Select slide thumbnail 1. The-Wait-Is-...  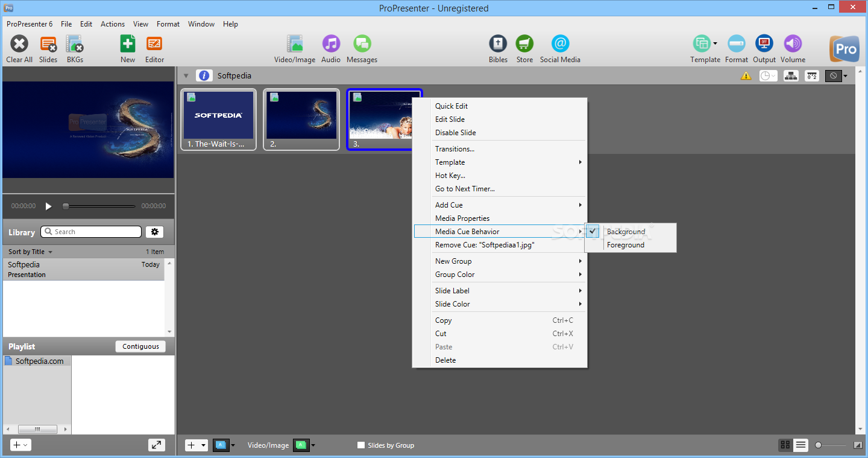click(219, 119)
